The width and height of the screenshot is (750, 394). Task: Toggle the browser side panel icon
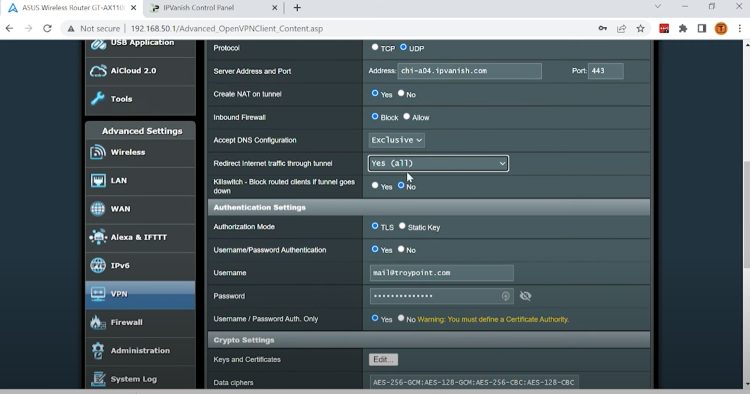[x=702, y=29]
